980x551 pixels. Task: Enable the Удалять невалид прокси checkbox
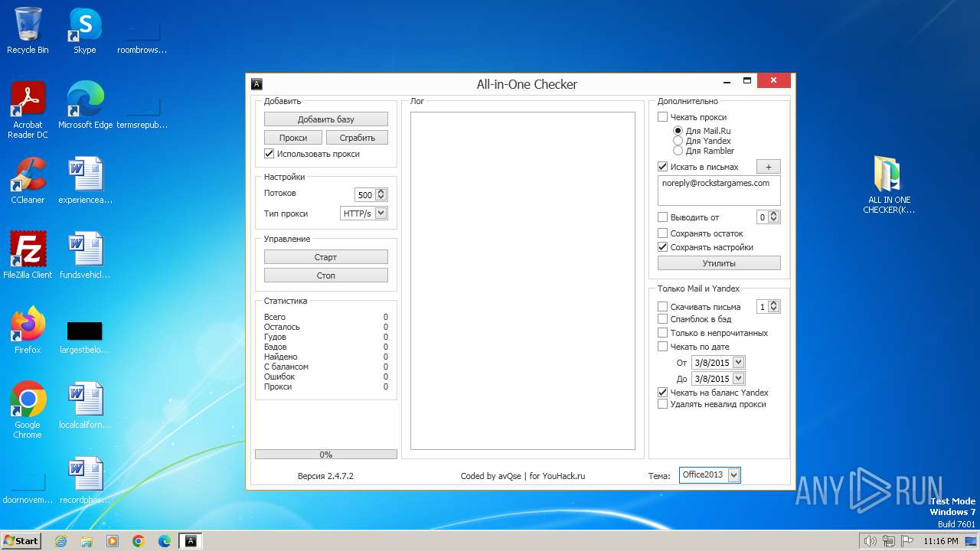click(x=662, y=404)
